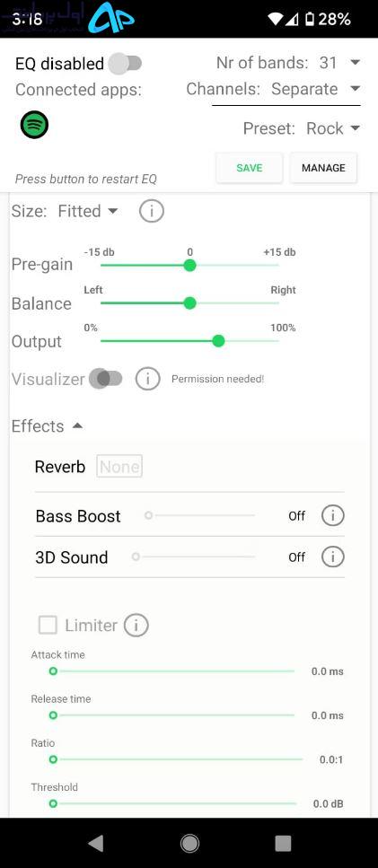Open Limiter info icon

(136, 626)
